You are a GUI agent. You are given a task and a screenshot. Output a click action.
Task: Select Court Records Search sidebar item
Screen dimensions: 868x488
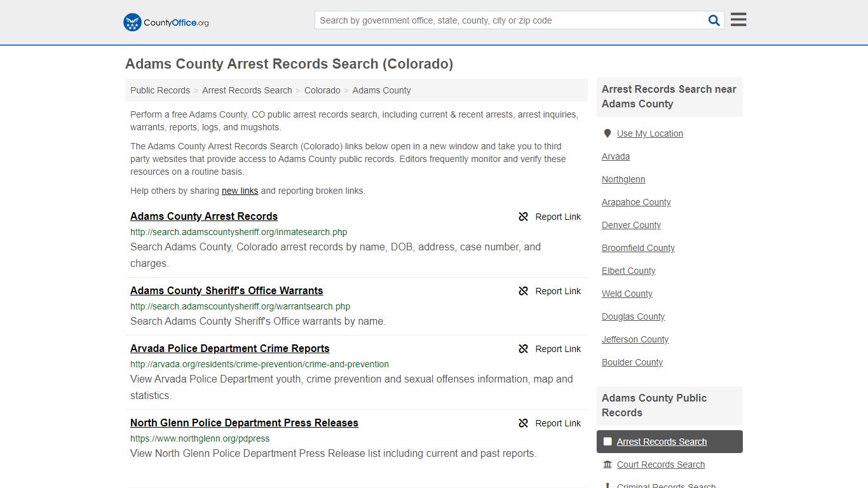click(661, 464)
